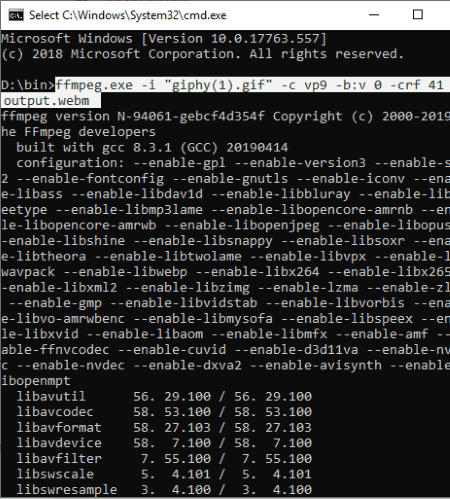This screenshot has height=499, width=450.
Task: Click the '--enable-libzimg' flag
Action: (188, 288)
